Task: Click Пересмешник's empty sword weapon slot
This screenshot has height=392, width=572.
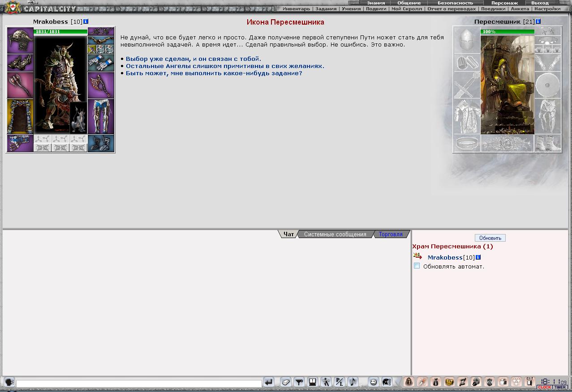Action: [467, 85]
